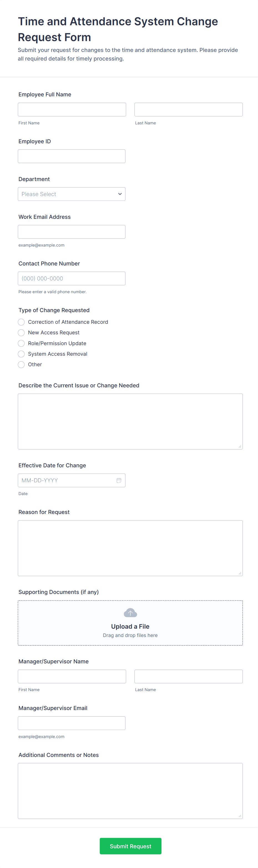
Task: Focus the employee First Name field
Action: coord(72,109)
